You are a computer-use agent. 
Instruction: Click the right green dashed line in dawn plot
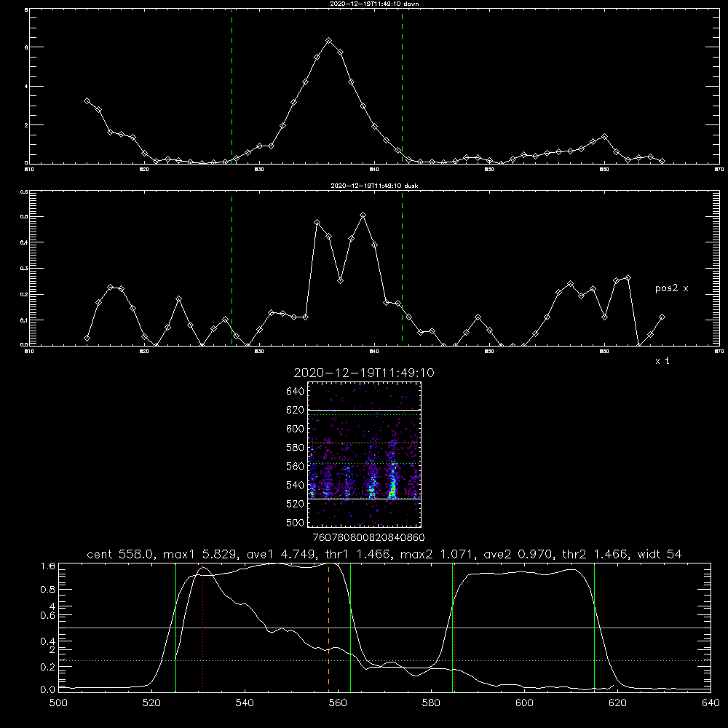point(402,86)
